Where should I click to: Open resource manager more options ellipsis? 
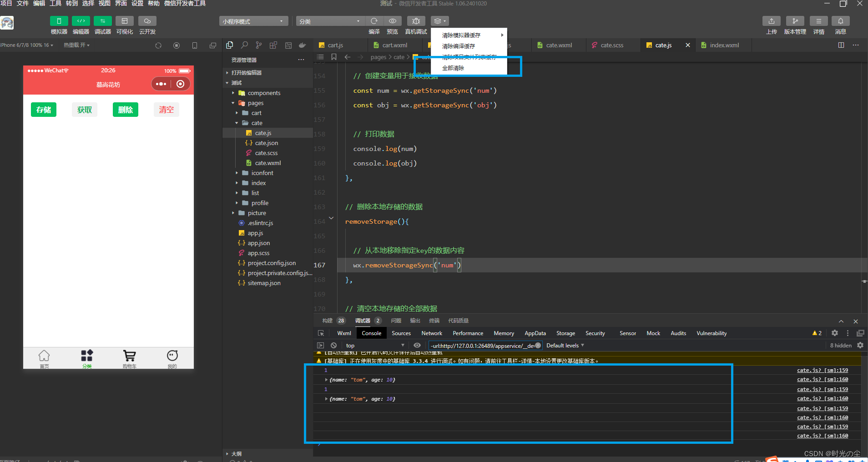coord(301,60)
